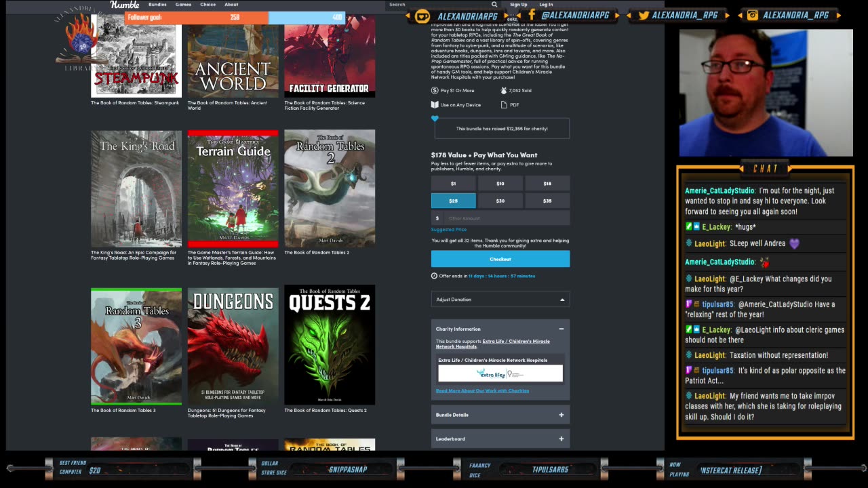
Task: Click the Checkout button
Action: (x=500, y=259)
